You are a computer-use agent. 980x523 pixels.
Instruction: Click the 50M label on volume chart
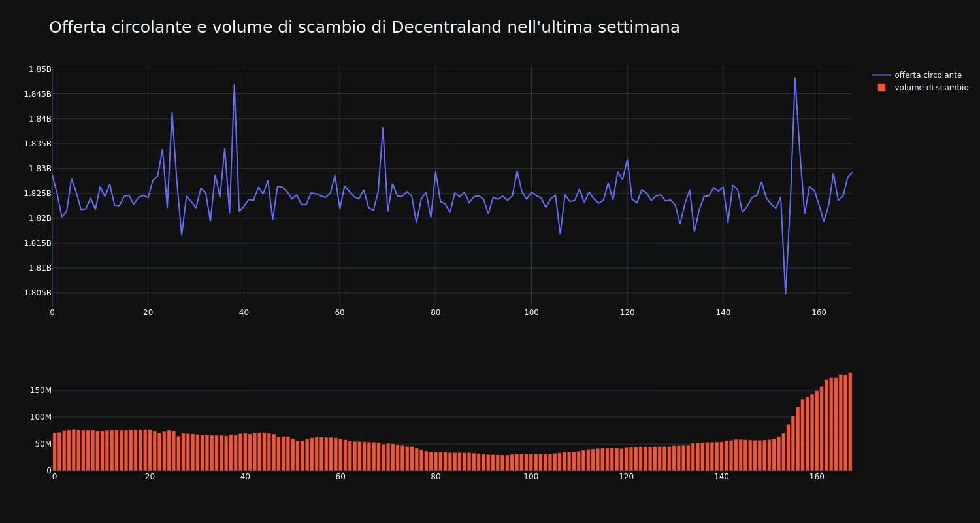tap(42, 444)
